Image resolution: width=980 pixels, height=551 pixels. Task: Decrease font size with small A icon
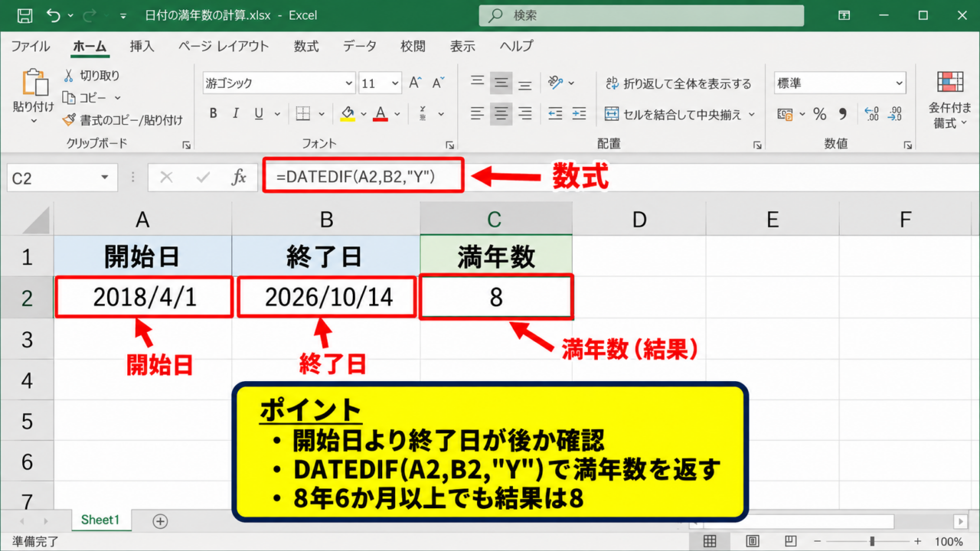[x=439, y=83]
